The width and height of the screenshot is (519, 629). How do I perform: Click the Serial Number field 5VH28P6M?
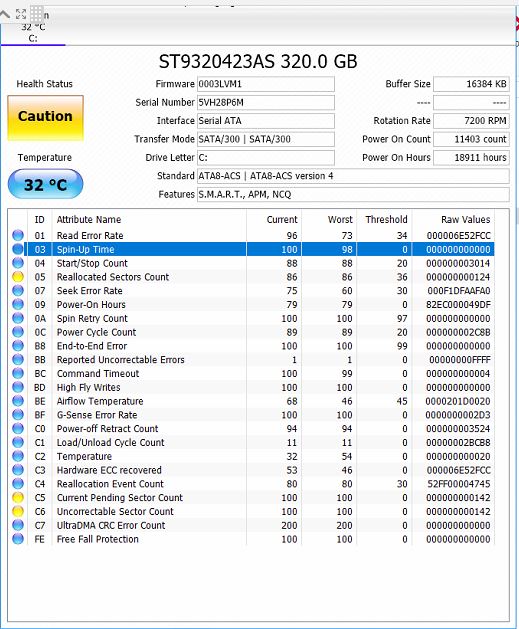[266, 102]
